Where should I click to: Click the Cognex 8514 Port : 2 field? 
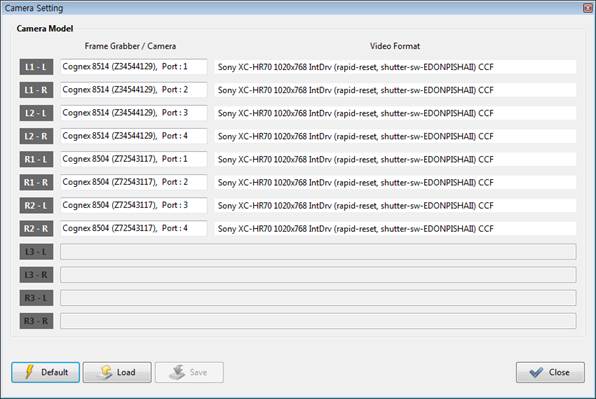(134, 90)
